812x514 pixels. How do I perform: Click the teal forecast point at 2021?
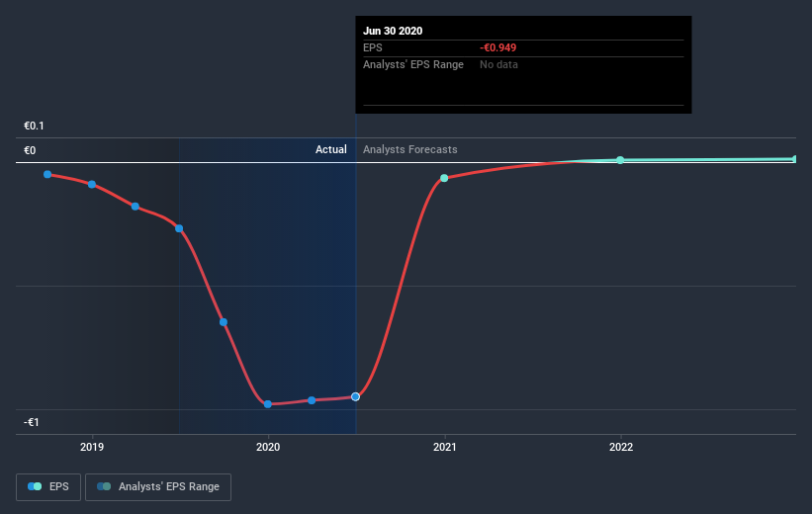click(444, 178)
